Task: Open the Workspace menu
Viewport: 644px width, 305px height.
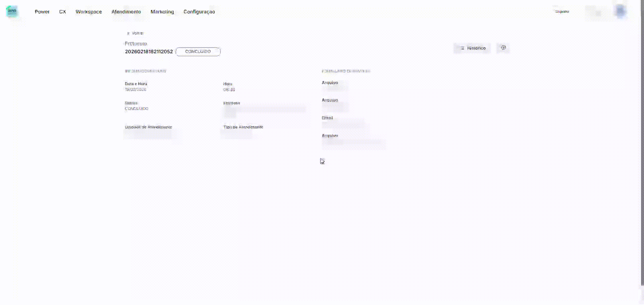Action: pos(89,12)
